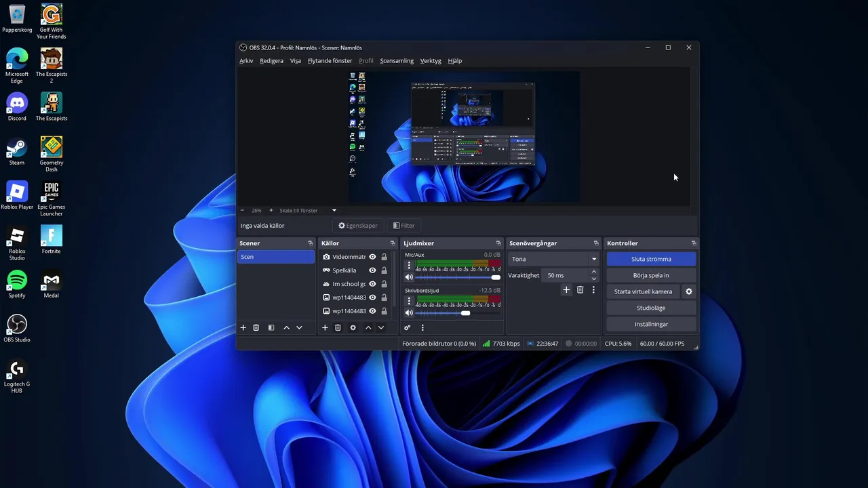Hide the Im school text source
The image size is (868, 488).
tap(372, 284)
